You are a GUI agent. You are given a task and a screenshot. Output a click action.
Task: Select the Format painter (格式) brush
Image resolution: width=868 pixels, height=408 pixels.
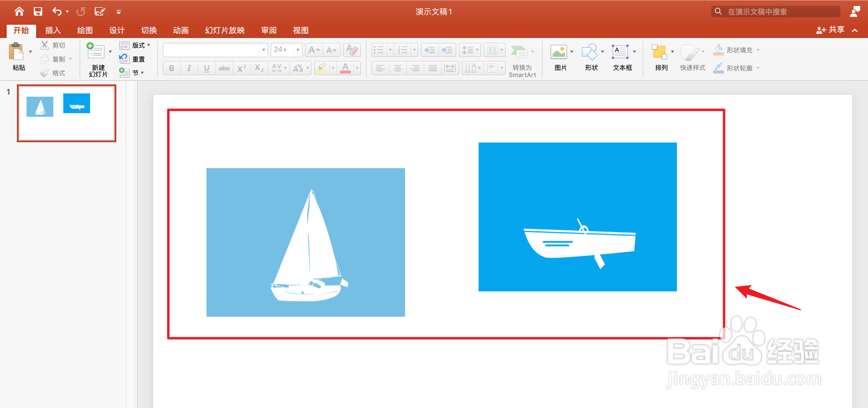(x=52, y=73)
